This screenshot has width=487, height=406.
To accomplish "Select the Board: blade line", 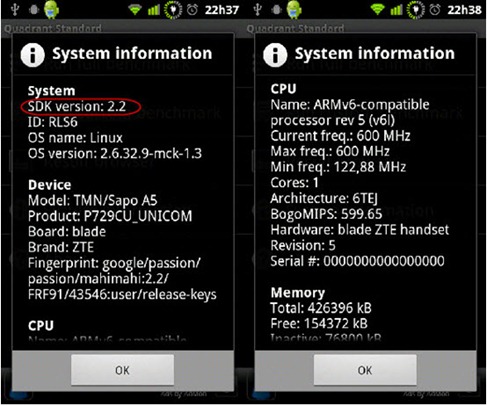I will (67, 232).
